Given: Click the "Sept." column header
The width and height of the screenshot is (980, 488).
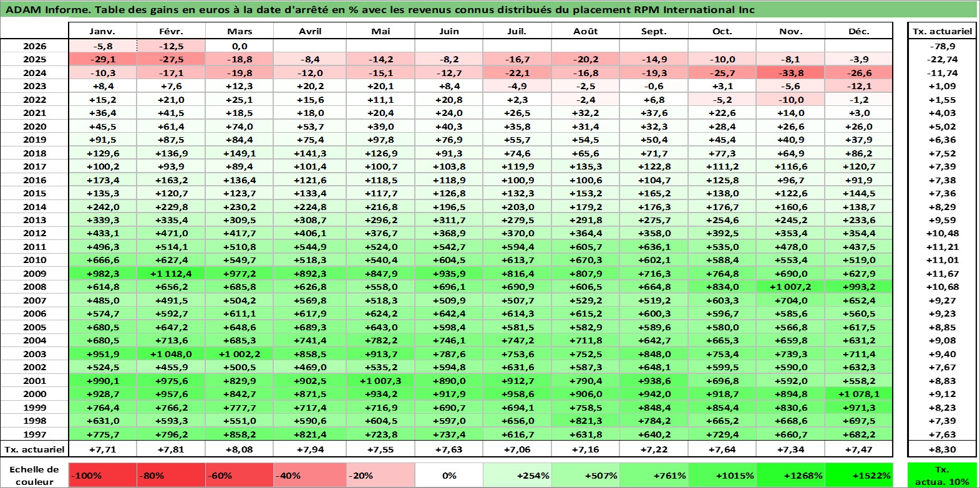Looking at the screenshot, I should [x=654, y=31].
